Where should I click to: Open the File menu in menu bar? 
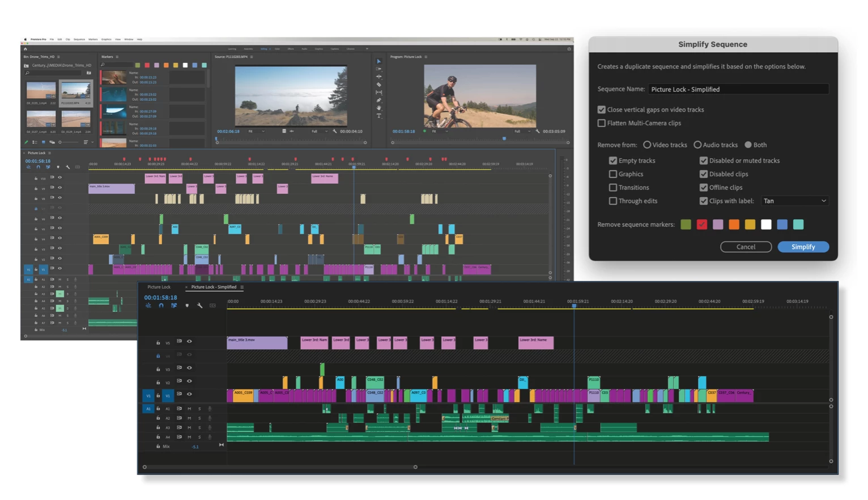(52, 40)
